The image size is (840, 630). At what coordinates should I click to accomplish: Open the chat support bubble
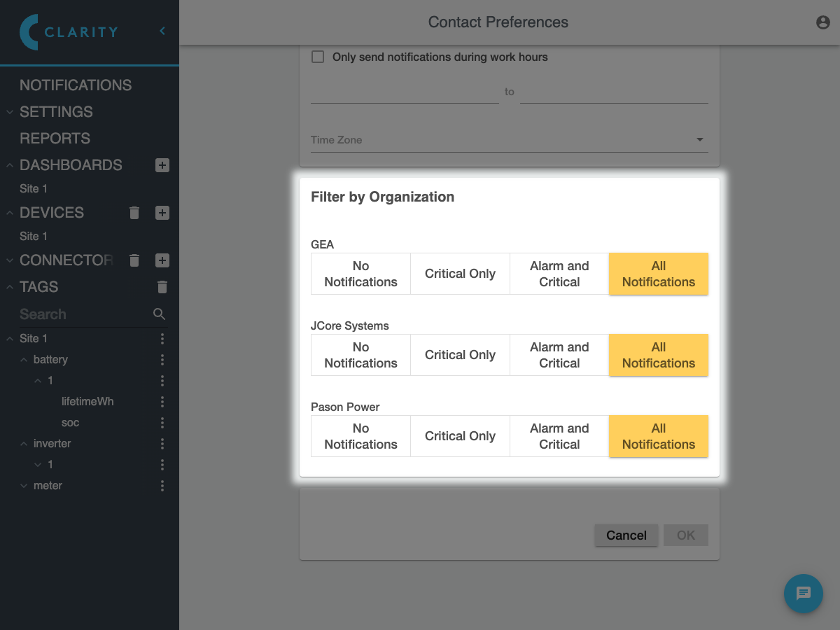pyautogui.click(x=803, y=594)
